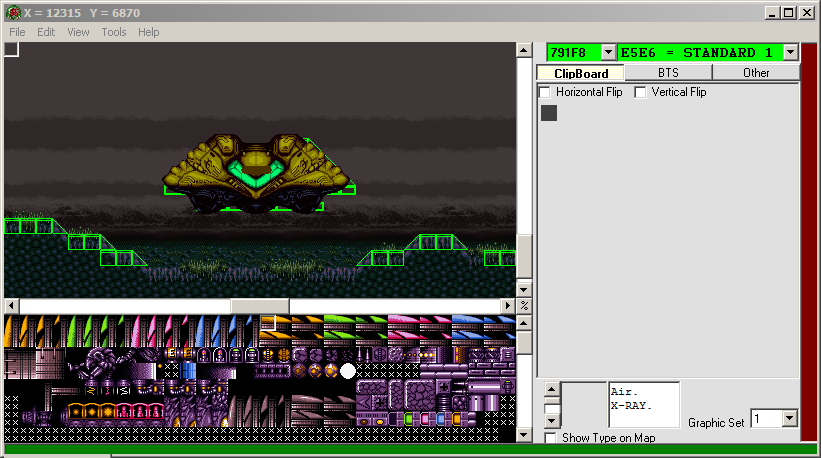
Task: Click the application icon in title bar
Action: pos(13,12)
